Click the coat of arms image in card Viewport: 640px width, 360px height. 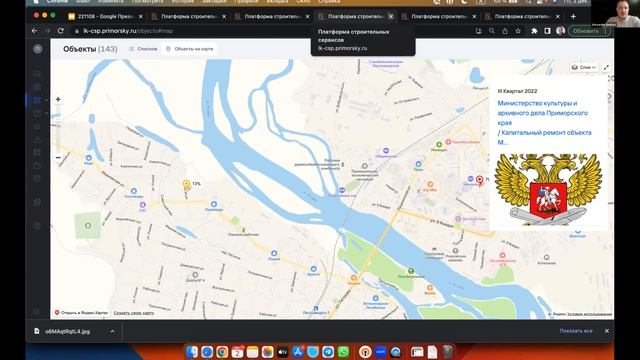(x=548, y=189)
